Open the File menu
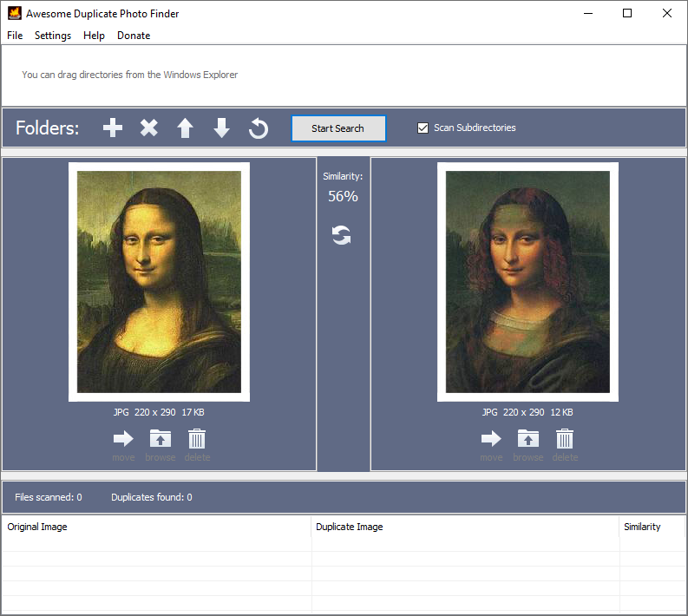The image size is (688, 616). 15,36
